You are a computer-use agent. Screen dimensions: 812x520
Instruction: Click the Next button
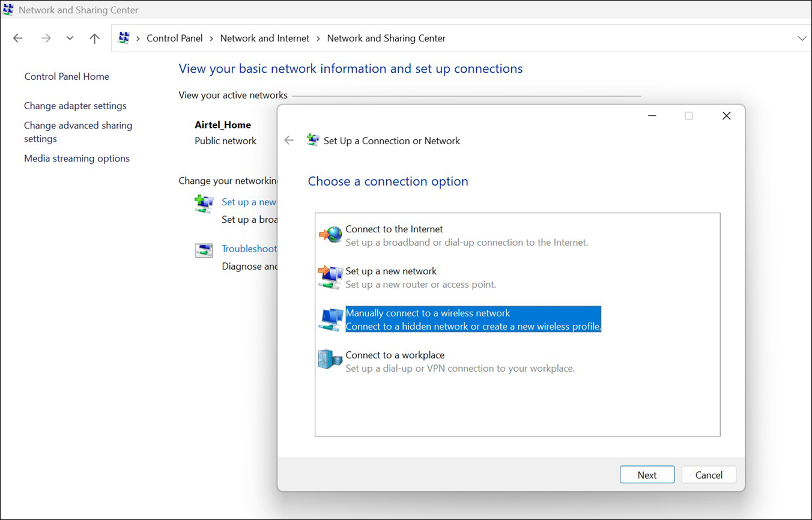[647, 475]
